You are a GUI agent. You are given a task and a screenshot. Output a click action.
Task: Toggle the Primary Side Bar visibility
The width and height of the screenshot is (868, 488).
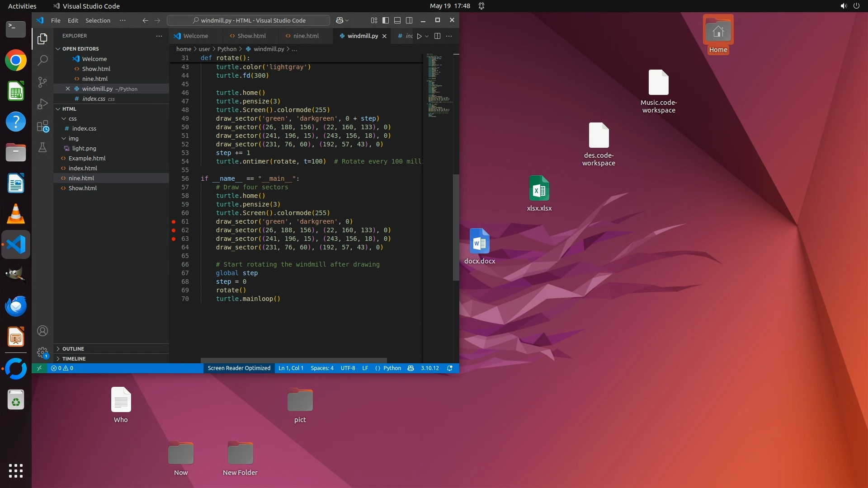pyautogui.click(x=386, y=20)
